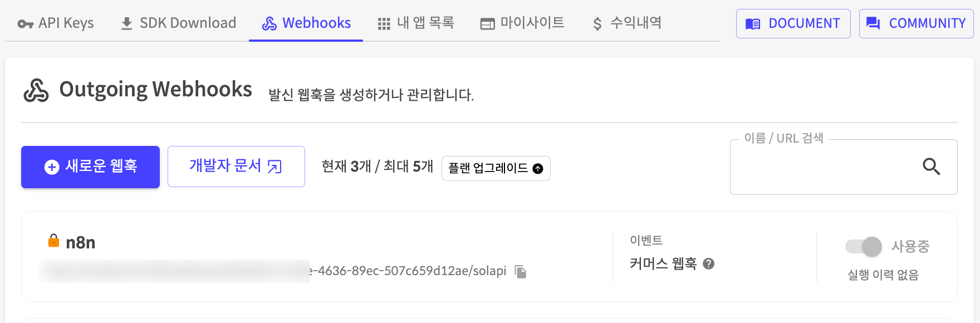Image resolution: width=980 pixels, height=323 pixels.
Task: Select the Webhooks tab
Action: (306, 23)
